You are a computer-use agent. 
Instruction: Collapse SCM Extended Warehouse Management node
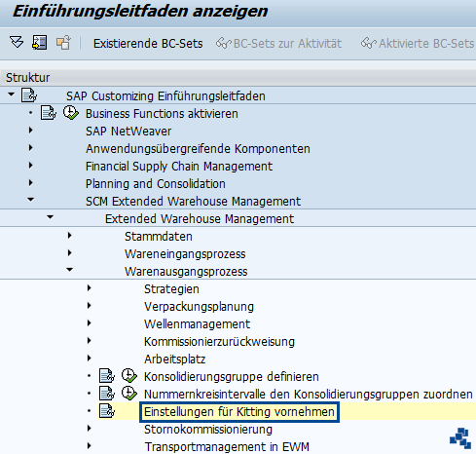pos(30,200)
